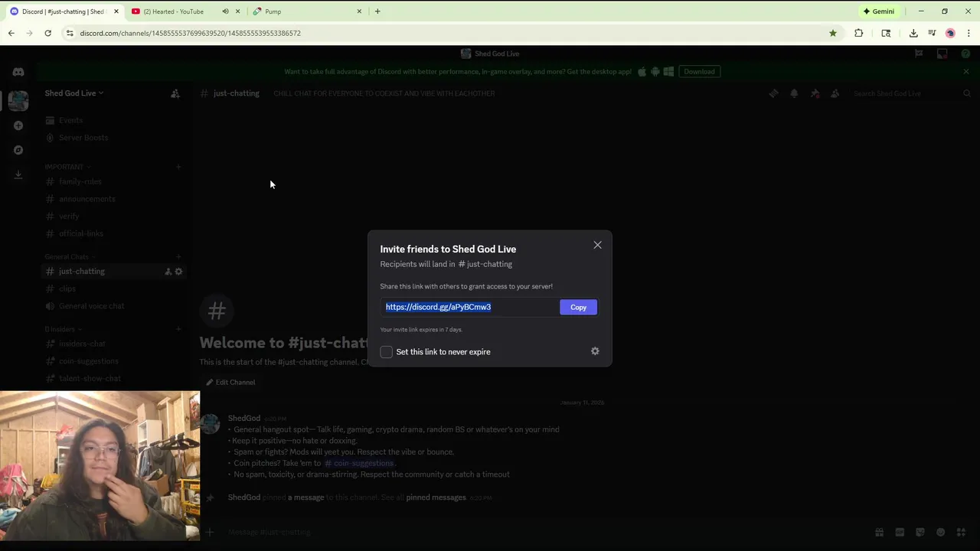Open Server Boosts in sidebar
This screenshot has width=980, height=551.
click(x=83, y=138)
